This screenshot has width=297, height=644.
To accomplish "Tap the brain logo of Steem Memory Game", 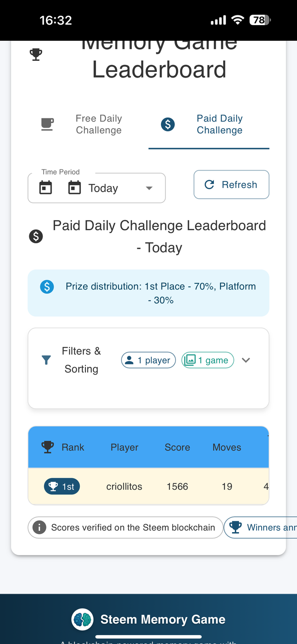I will [x=82, y=619].
